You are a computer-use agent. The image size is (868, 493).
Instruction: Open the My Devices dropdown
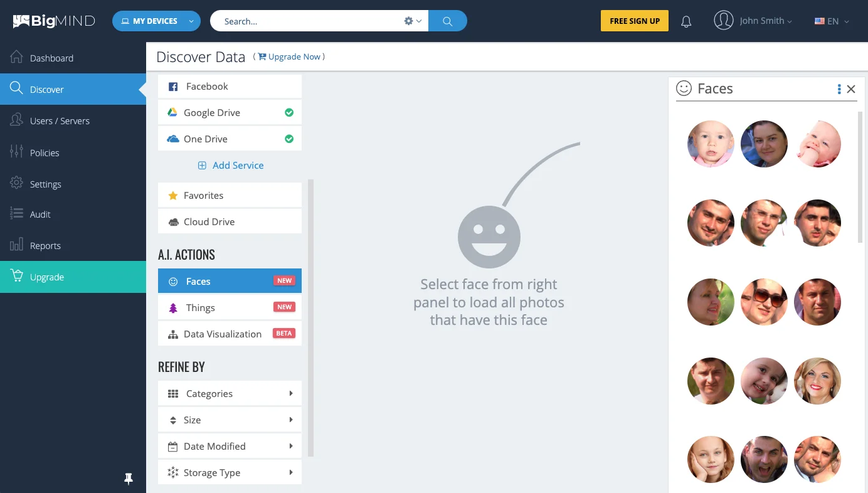156,21
